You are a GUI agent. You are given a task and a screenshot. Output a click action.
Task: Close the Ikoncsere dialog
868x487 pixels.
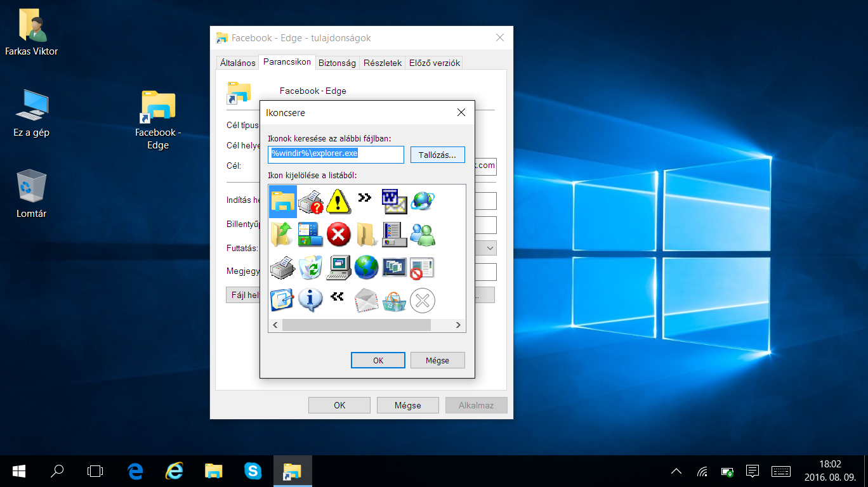click(461, 112)
